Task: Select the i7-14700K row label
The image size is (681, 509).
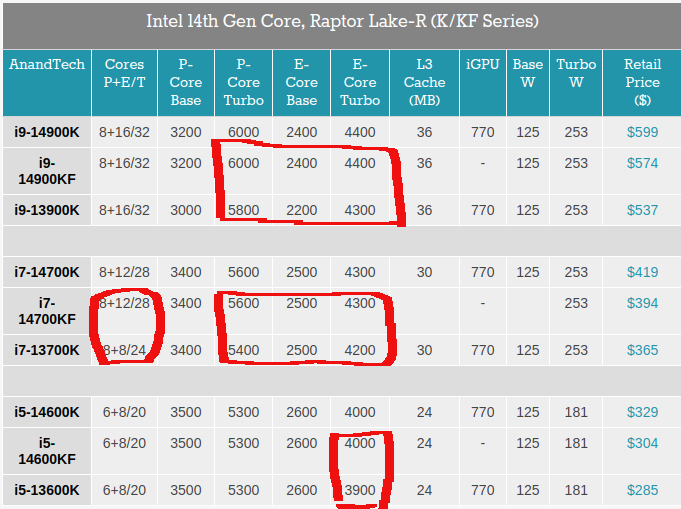Action: pyautogui.click(x=47, y=272)
